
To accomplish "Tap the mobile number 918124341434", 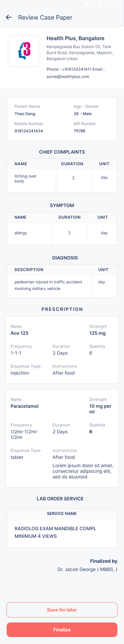I will coord(29,131).
